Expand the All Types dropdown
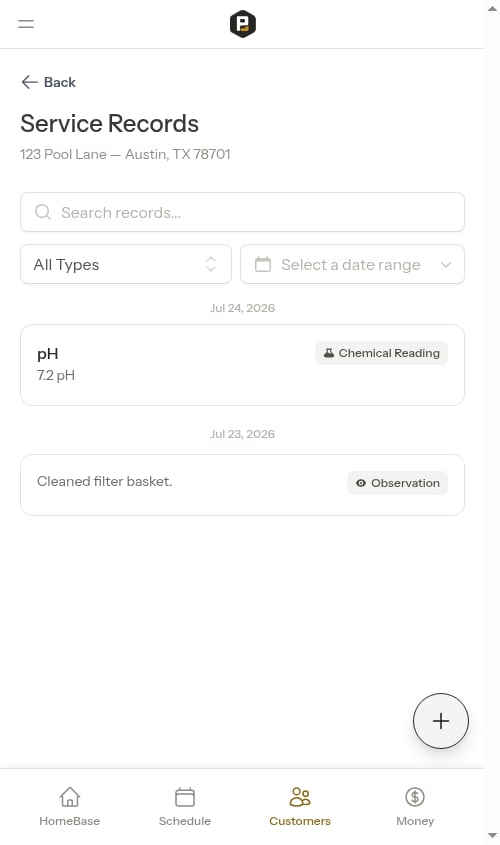Screen dimensions: 500x845 pos(126,264)
